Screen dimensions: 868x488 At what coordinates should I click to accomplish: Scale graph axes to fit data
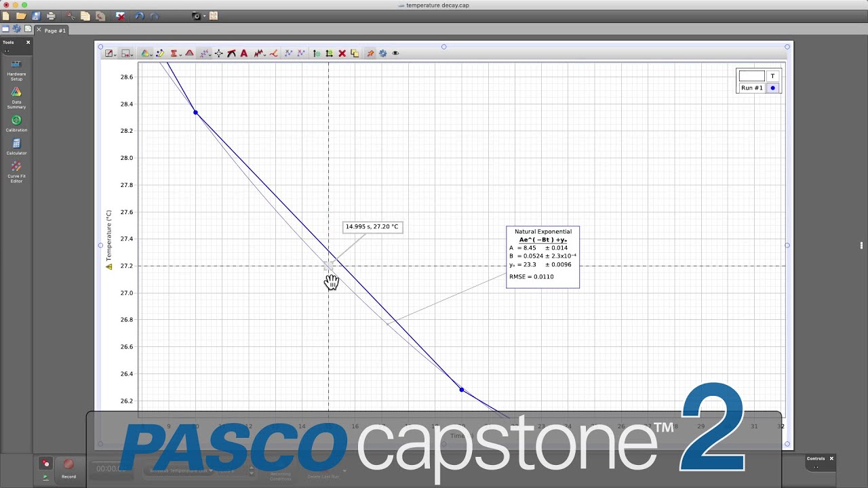pyautogui.click(x=108, y=53)
